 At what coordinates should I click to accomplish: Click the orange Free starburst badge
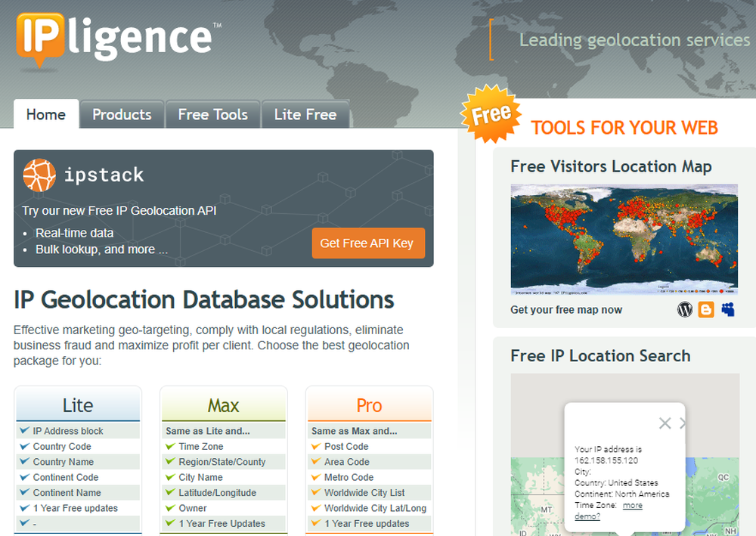pos(491,113)
